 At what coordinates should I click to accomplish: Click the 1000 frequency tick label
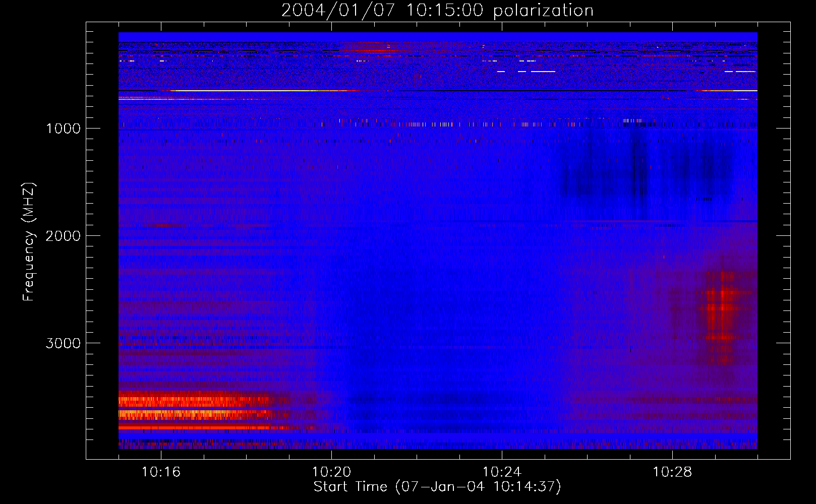[x=63, y=129]
